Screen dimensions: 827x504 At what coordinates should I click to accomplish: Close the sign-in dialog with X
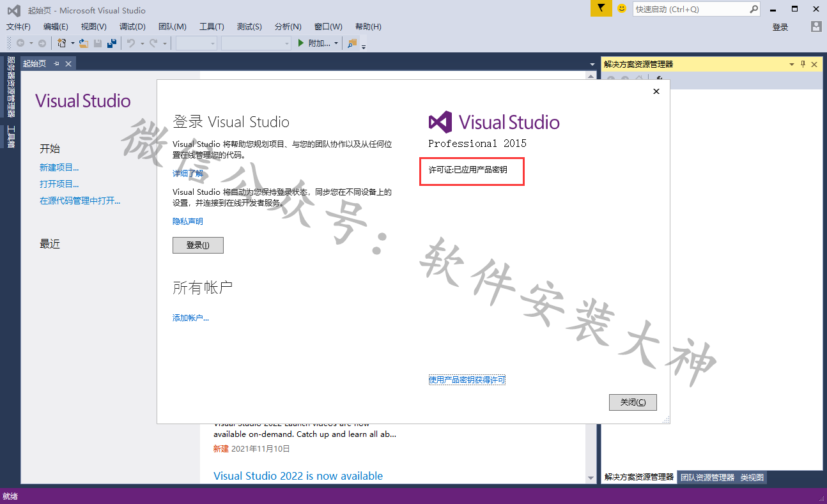tap(656, 91)
